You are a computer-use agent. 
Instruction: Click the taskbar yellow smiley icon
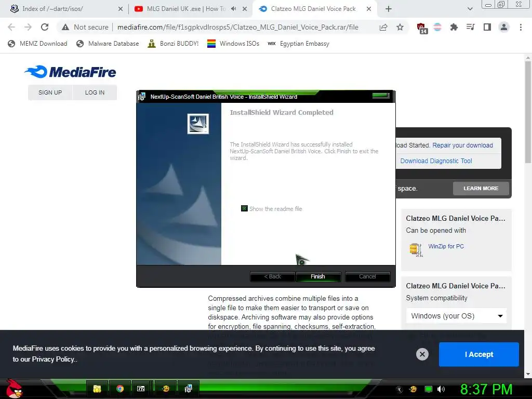tap(166, 389)
